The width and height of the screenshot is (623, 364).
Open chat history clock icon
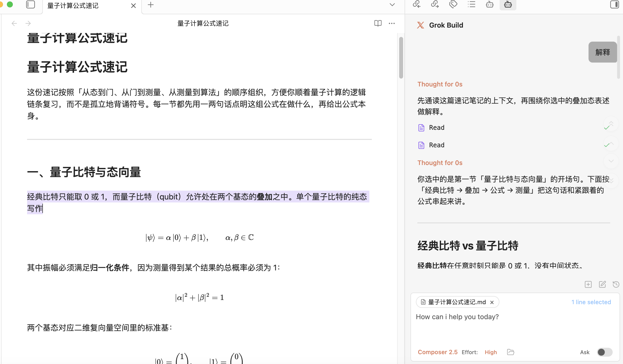pos(616,284)
